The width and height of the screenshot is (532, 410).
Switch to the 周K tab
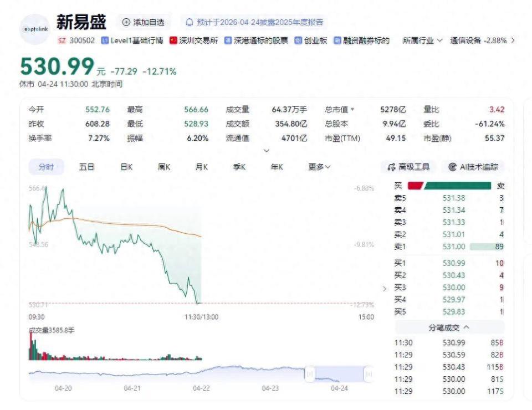[164, 167]
